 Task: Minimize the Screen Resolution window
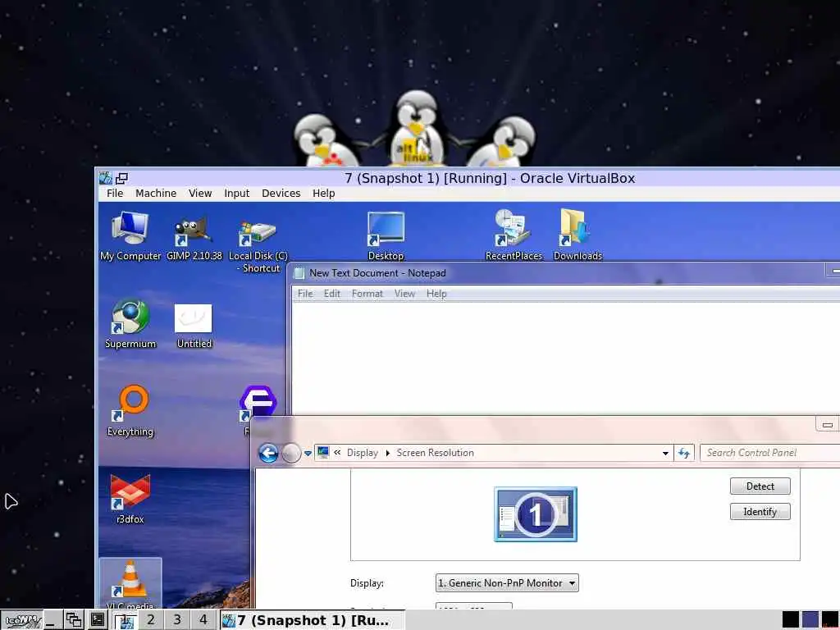tap(827, 425)
